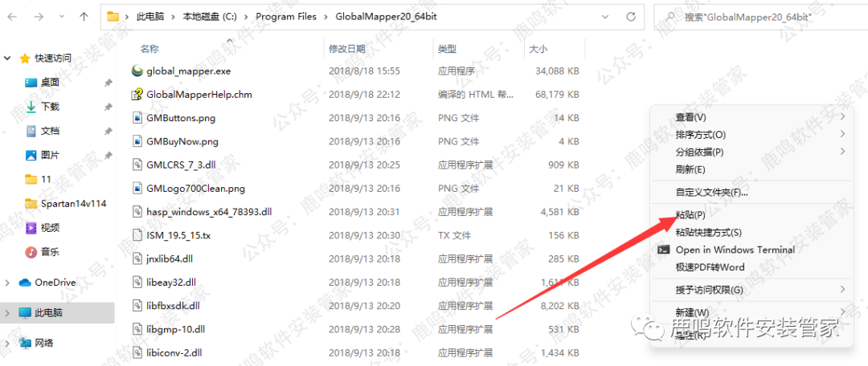Screen dimensions: 868x366
Task: Click the 34,088 KB size value
Action: click(x=558, y=71)
